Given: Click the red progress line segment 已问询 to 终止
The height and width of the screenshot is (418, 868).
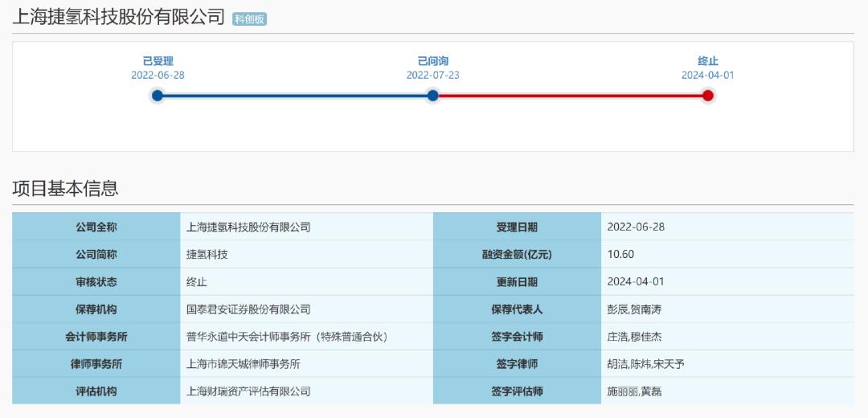Looking at the screenshot, I should point(570,96).
